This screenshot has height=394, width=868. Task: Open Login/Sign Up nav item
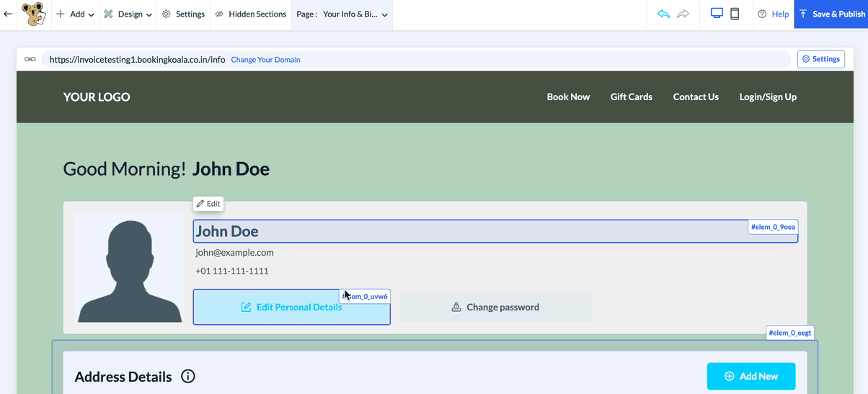pyautogui.click(x=768, y=97)
